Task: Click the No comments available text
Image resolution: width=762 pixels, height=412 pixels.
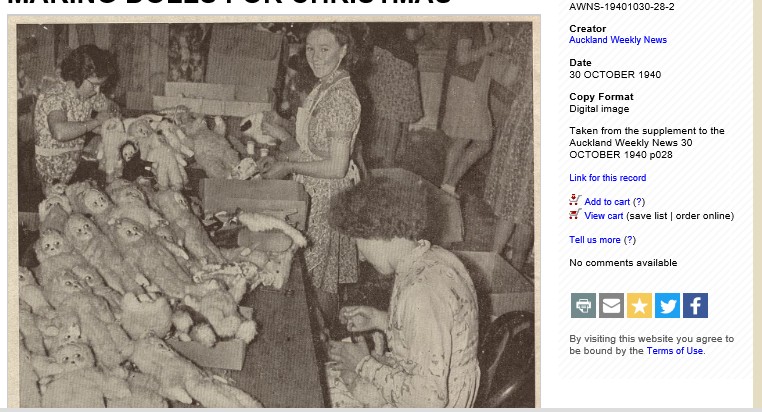Action: 623,263
